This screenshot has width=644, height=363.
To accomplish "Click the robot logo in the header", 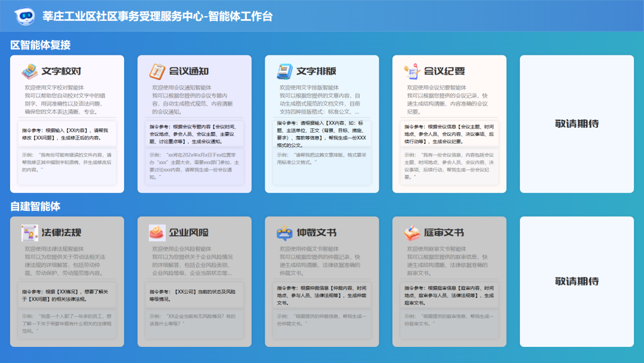I will tap(24, 17).
